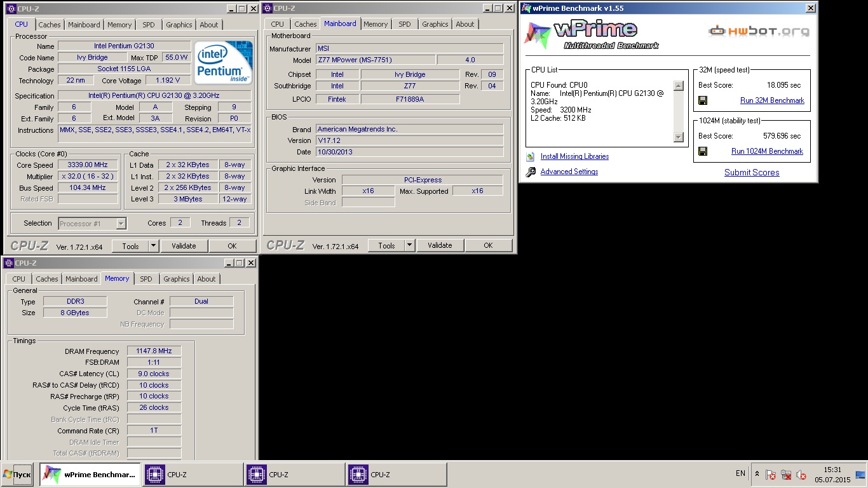Show hidden tray icons arrow
Image resolution: width=868 pixels, height=488 pixels.
point(757,474)
